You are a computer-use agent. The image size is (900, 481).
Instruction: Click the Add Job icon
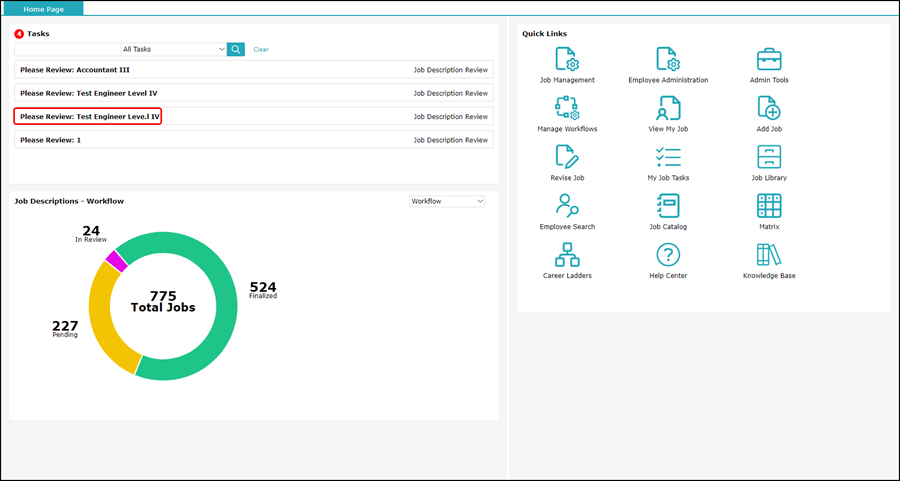(x=768, y=108)
